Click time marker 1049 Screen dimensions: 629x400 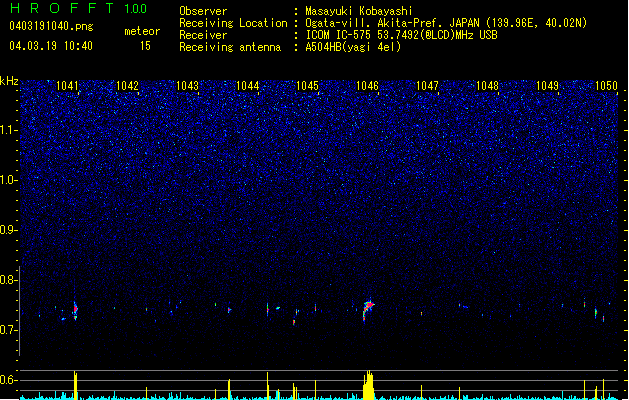[548, 85]
